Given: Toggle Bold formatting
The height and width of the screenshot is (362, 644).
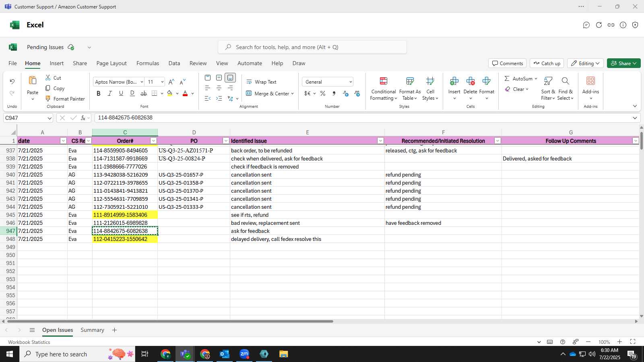Looking at the screenshot, I should pyautogui.click(x=99, y=93).
